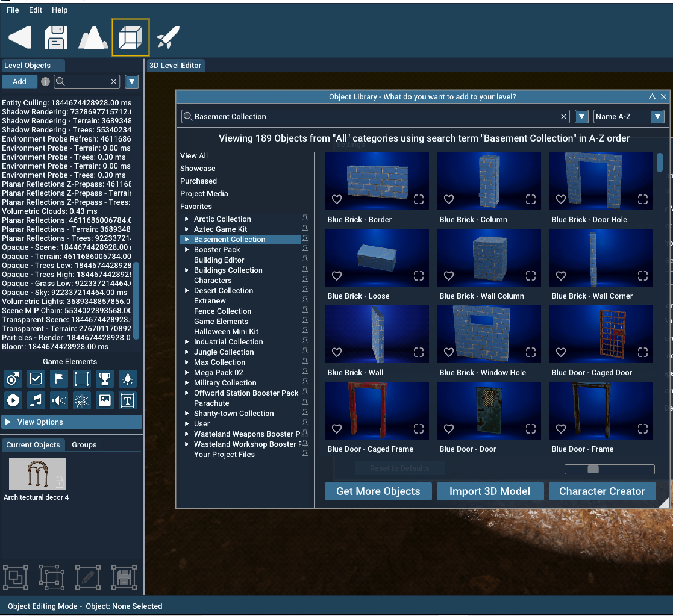
Task: Expand the Arctic Collection category
Action: (x=187, y=219)
